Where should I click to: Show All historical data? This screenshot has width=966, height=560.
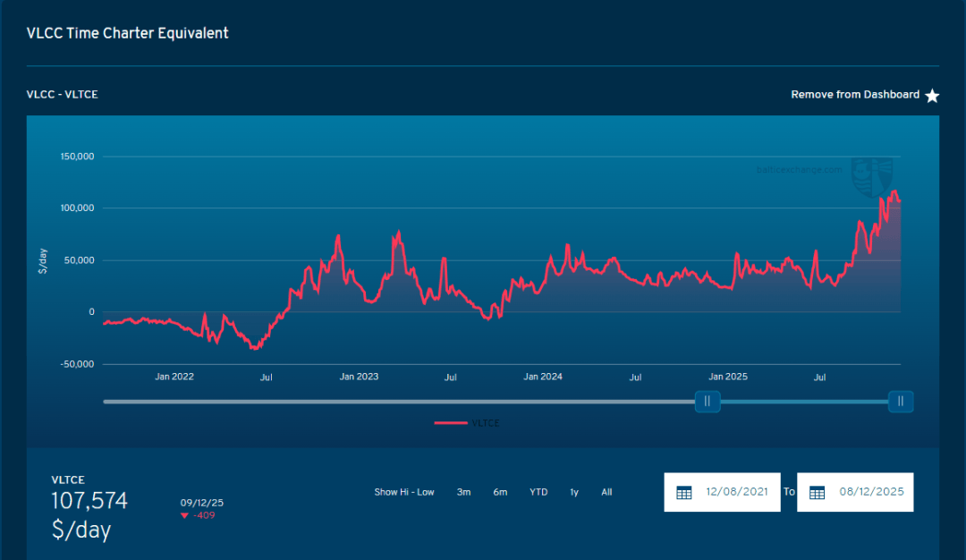tap(606, 492)
